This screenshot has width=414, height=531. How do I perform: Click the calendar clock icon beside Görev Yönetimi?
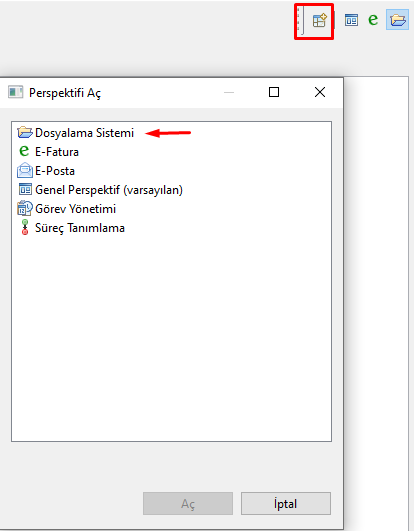[x=25, y=208]
